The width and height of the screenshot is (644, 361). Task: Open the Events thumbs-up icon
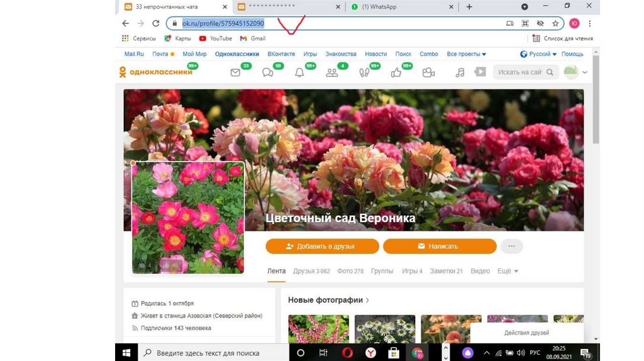(x=396, y=73)
